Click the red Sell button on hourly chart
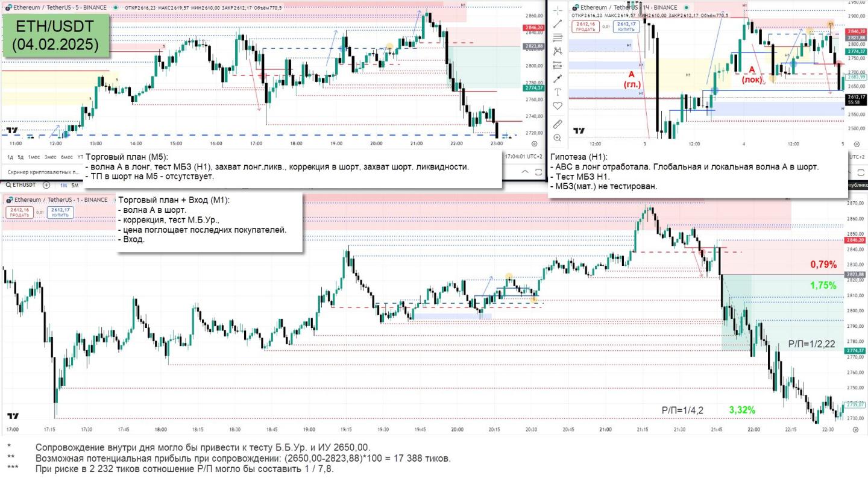Viewport: 868px width, 481px height. point(583,27)
